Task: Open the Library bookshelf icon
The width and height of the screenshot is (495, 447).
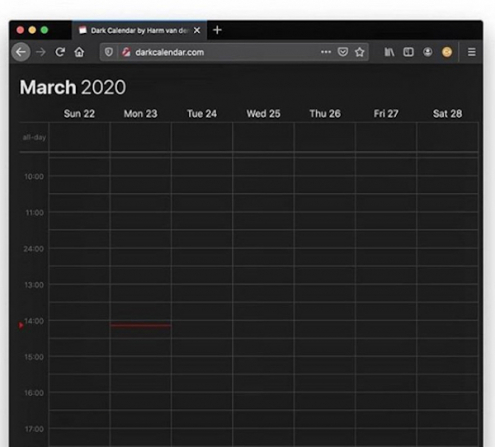Action: click(389, 52)
